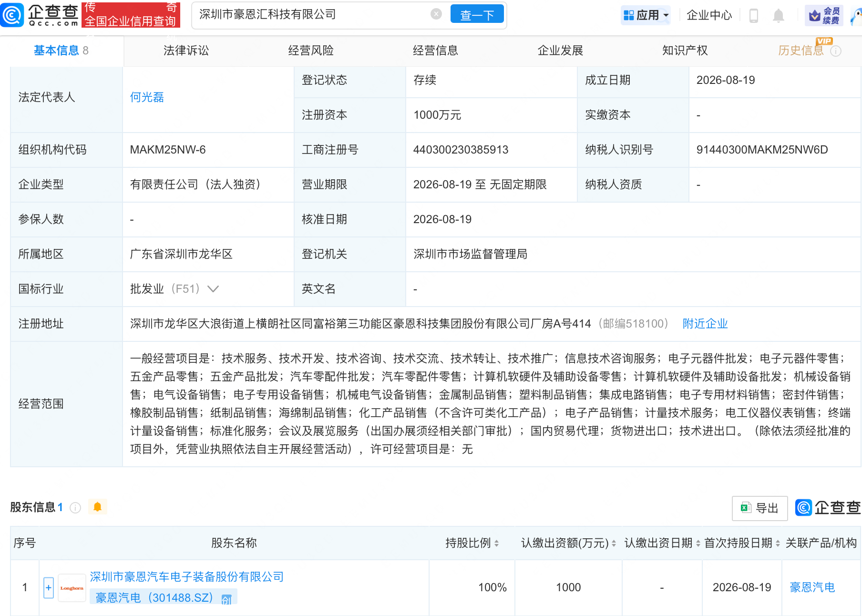
Task: Select taxpayer ID 91440300MAKM25NW6D
Action: point(762,150)
